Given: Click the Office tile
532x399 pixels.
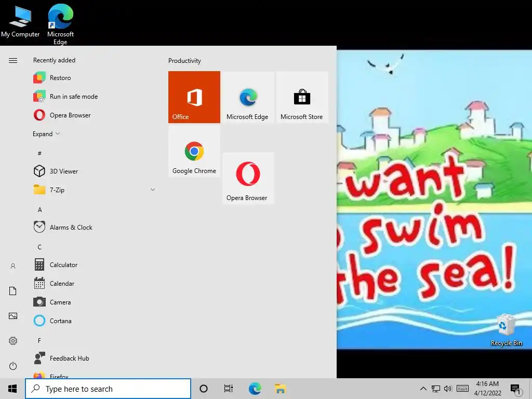Looking at the screenshot, I should coord(194,97).
